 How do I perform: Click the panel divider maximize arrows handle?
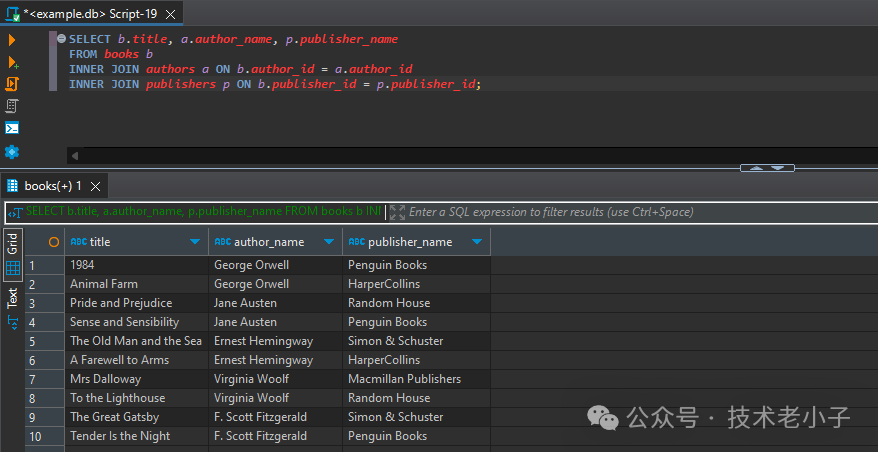tap(767, 167)
